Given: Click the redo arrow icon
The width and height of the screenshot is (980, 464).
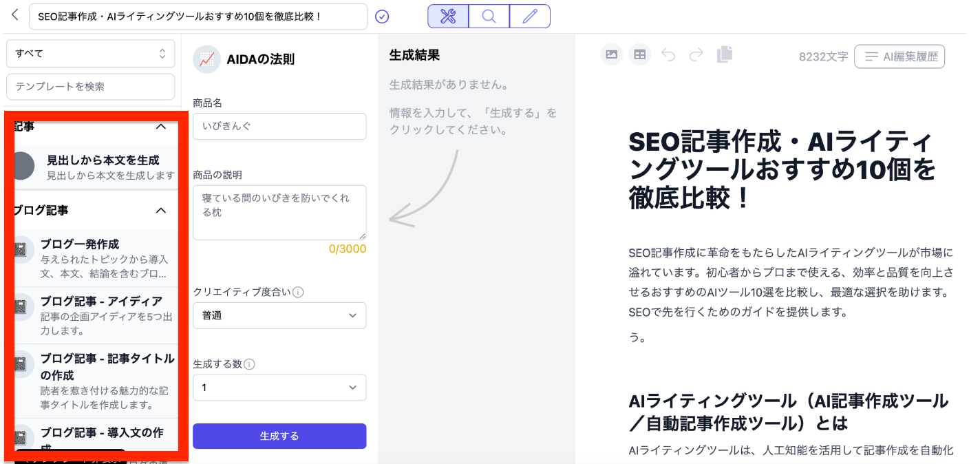Looking at the screenshot, I should (x=696, y=55).
